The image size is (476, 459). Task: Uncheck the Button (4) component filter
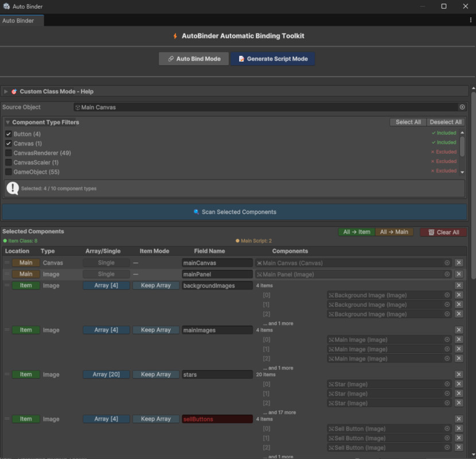coord(9,134)
